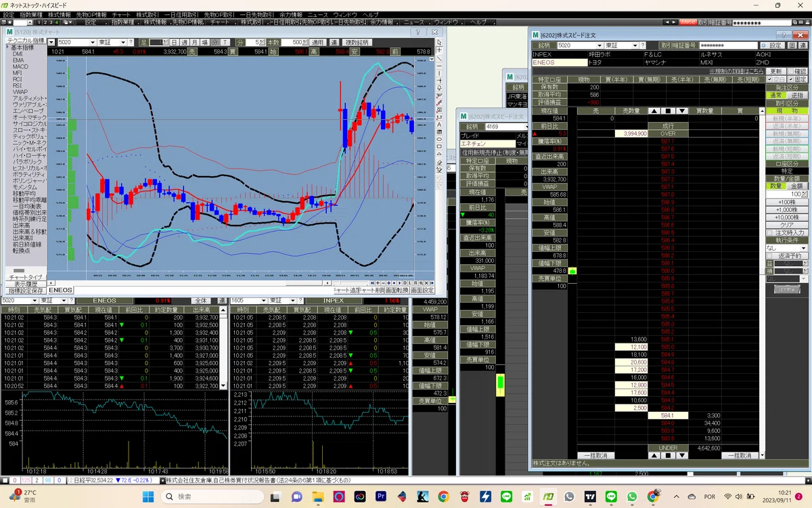Select MACD from technical indicator list
Viewport: 812px width, 508px height.
coord(20,66)
